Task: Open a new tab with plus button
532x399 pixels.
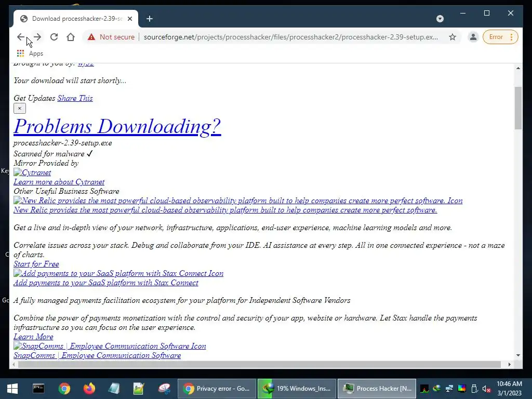Action: (x=150, y=19)
